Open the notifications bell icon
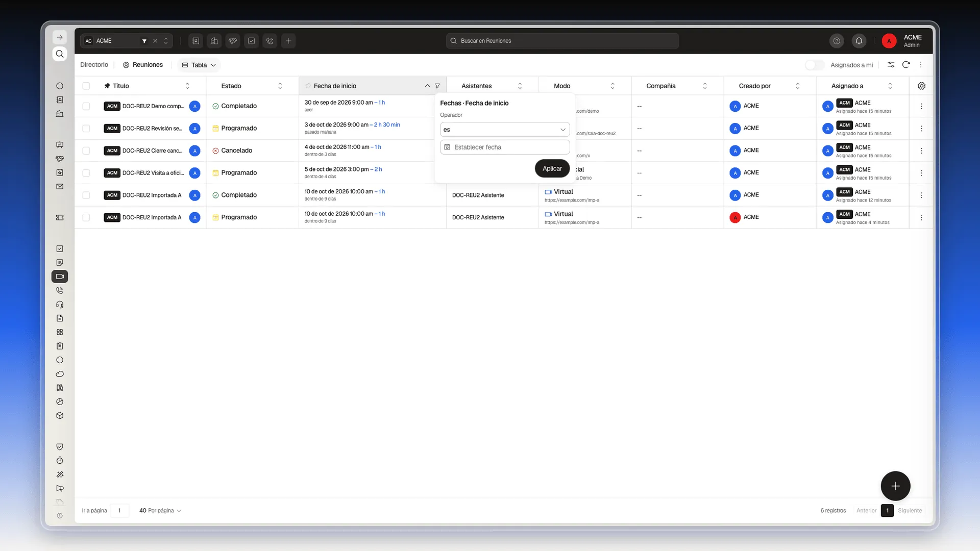 point(859,41)
